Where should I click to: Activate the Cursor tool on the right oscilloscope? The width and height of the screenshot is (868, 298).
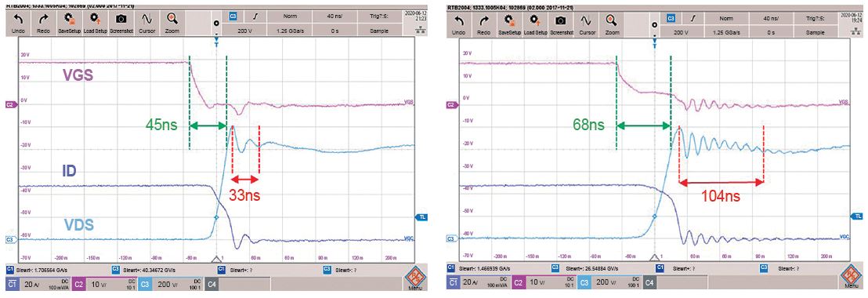coord(586,24)
